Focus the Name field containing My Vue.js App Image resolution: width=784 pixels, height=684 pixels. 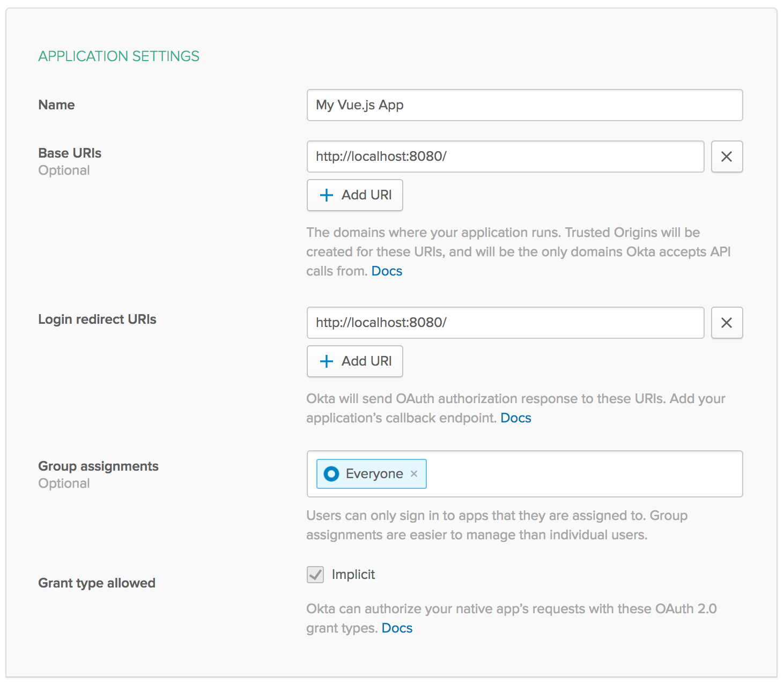click(524, 105)
